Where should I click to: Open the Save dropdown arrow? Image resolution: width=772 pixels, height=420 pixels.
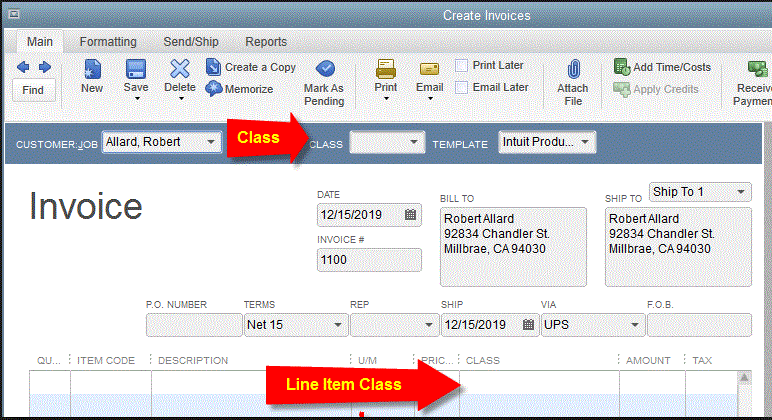point(137,99)
